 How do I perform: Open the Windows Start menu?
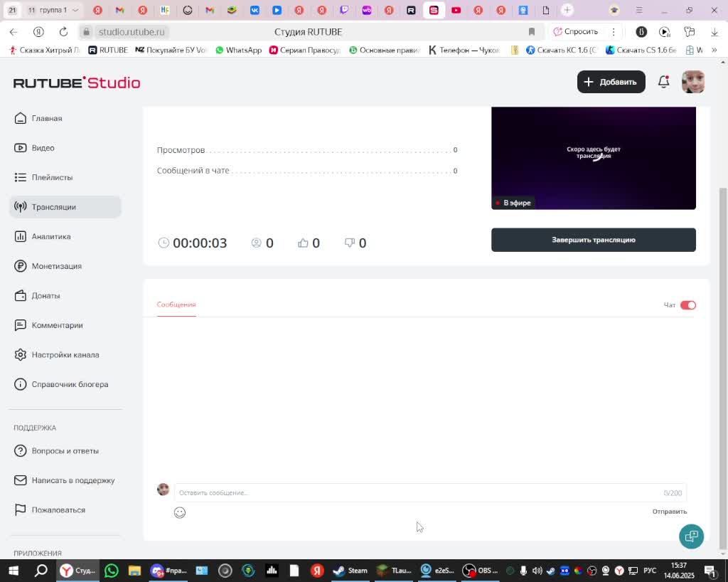(13, 571)
